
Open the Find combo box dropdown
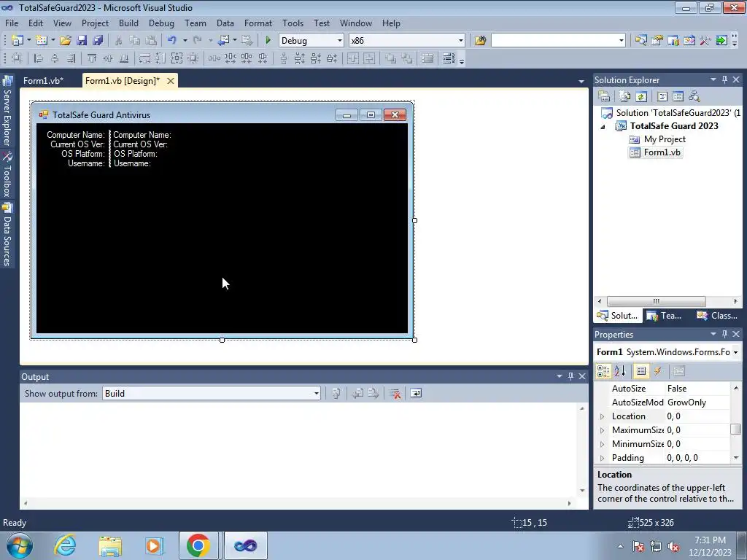coord(621,41)
